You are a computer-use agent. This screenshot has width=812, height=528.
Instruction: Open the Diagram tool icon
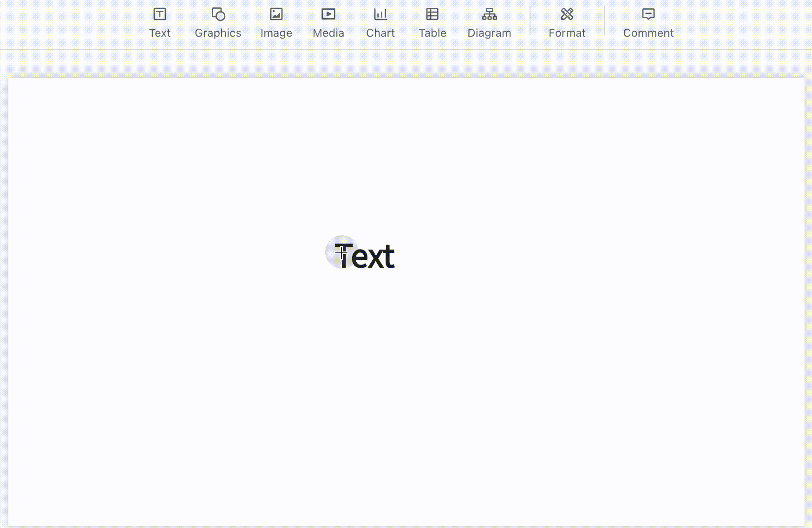[x=489, y=14]
